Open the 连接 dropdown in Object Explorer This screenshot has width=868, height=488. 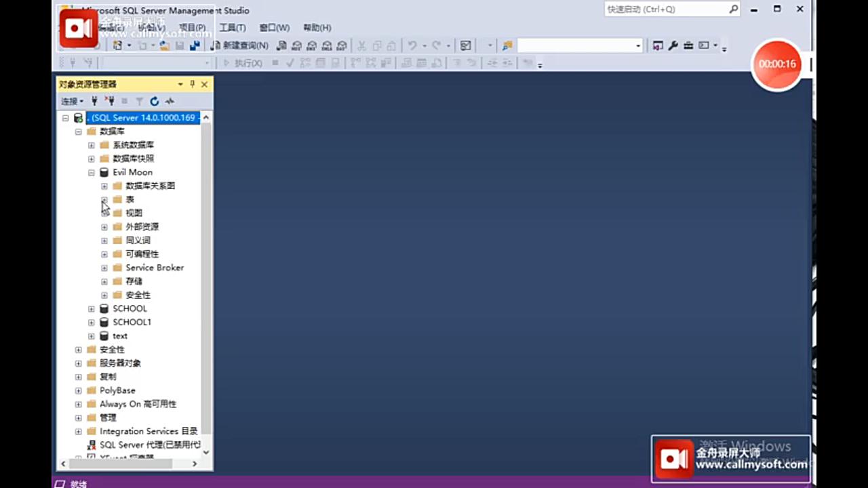(x=72, y=101)
